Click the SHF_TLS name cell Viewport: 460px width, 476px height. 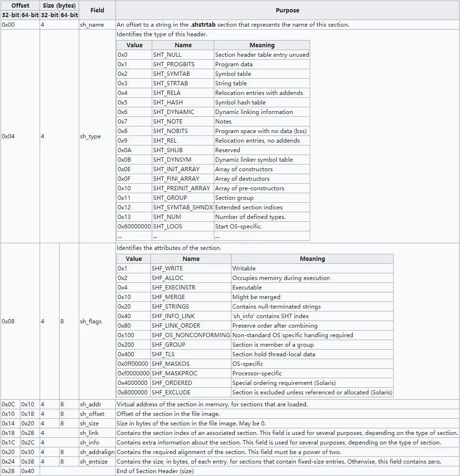191,354
